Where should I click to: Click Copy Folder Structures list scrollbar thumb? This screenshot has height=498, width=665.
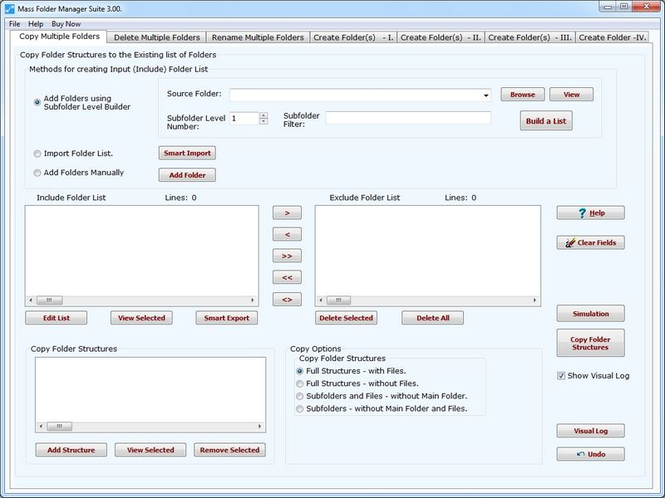[59, 426]
